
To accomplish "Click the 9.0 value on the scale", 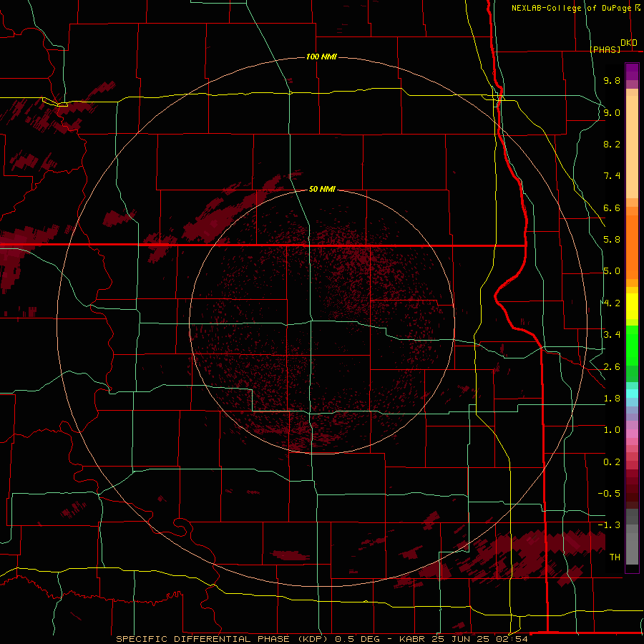I will (x=612, y=112).
